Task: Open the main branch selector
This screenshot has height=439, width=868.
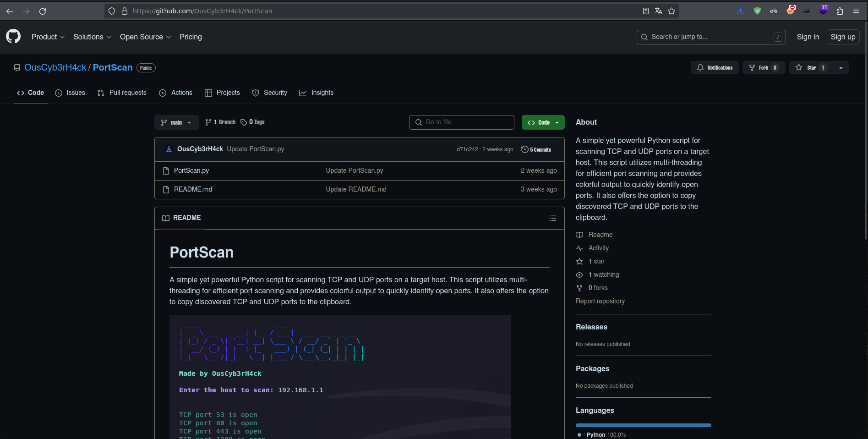Action: click(x=176, y=122)
